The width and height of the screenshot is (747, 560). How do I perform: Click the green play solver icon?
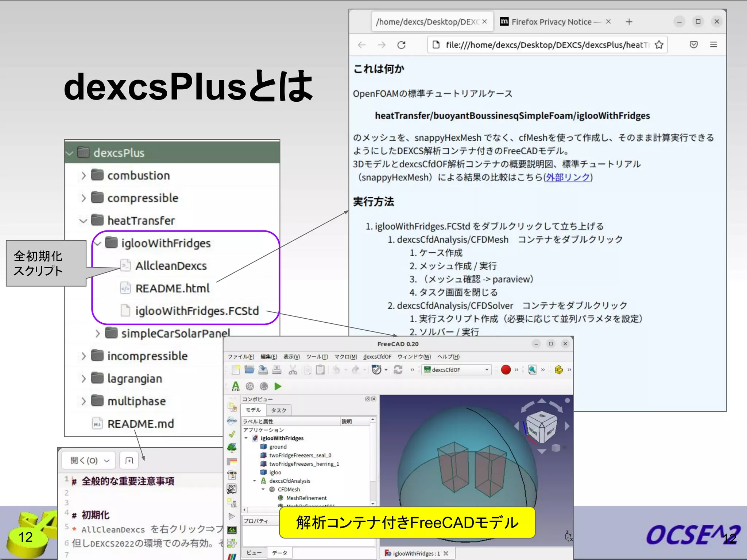pyautogui.click(x=278, y=386)
